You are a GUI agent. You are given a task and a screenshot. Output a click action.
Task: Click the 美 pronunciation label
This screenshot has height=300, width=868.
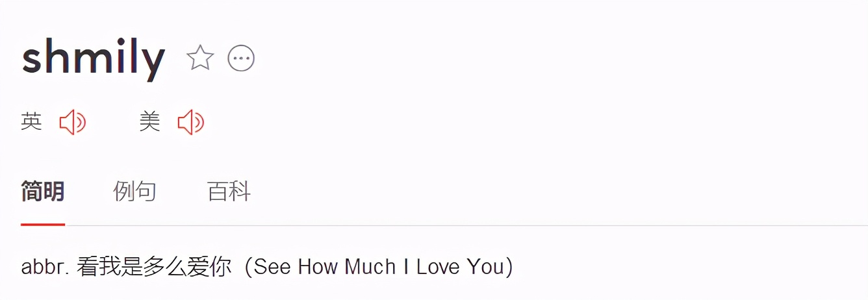pyautogui.click(x=149, y=121)
